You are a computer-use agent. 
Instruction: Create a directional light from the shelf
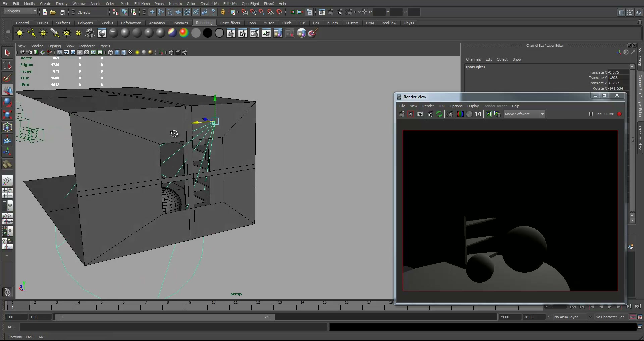[x=32, y=33]
